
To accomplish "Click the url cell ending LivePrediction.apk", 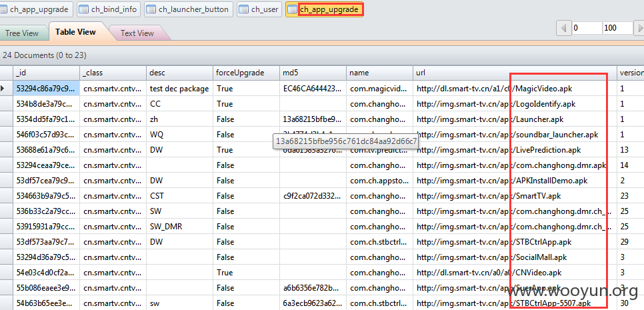I will [x=515, y=150].
